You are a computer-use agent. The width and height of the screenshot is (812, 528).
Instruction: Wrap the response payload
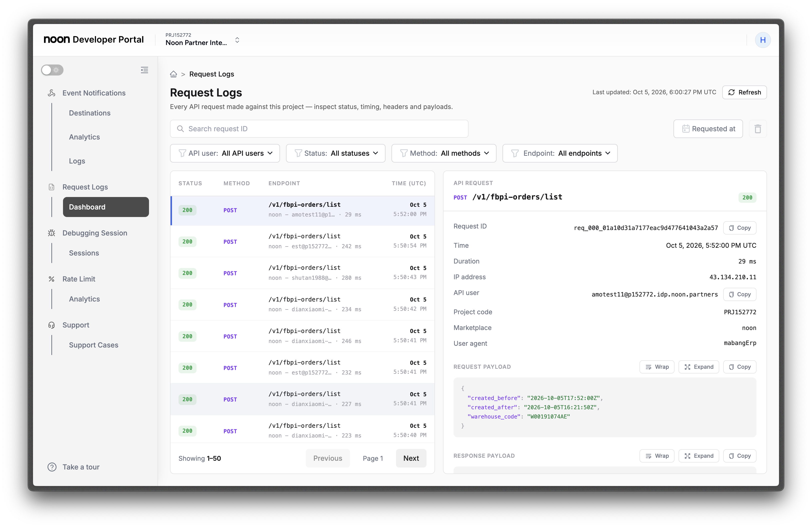coord(657,456)
